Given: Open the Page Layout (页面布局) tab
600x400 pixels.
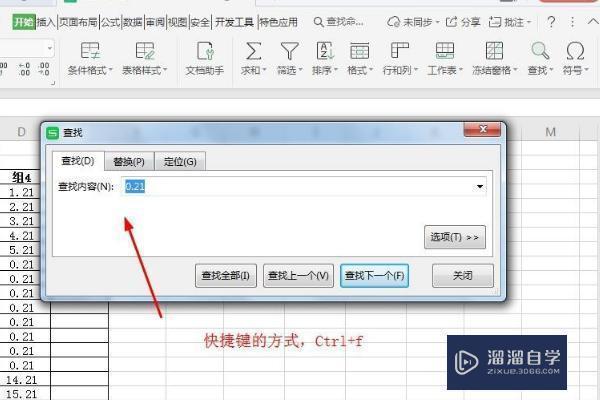Looking at the screenshot, I should pyautogui.click(x=78, y=22).
